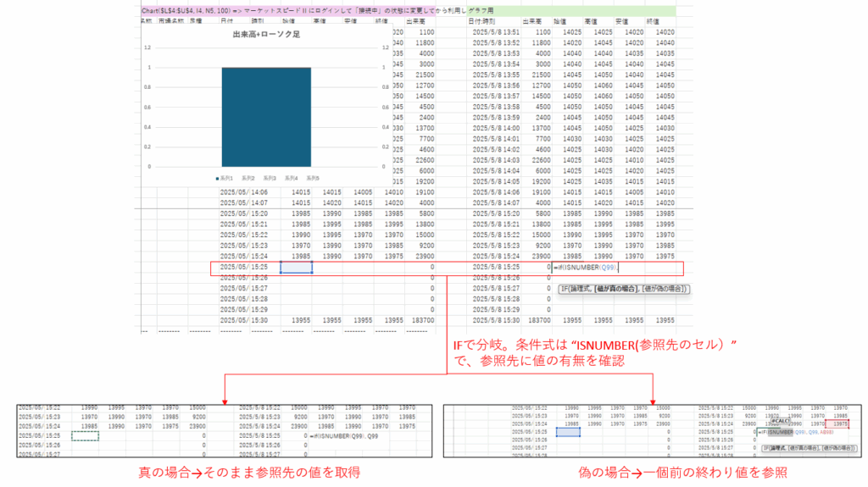The height and width of the screenshot is (487, 868).
Task: Select the cell 2025/5/8 13:57
Action: point(496,97)
